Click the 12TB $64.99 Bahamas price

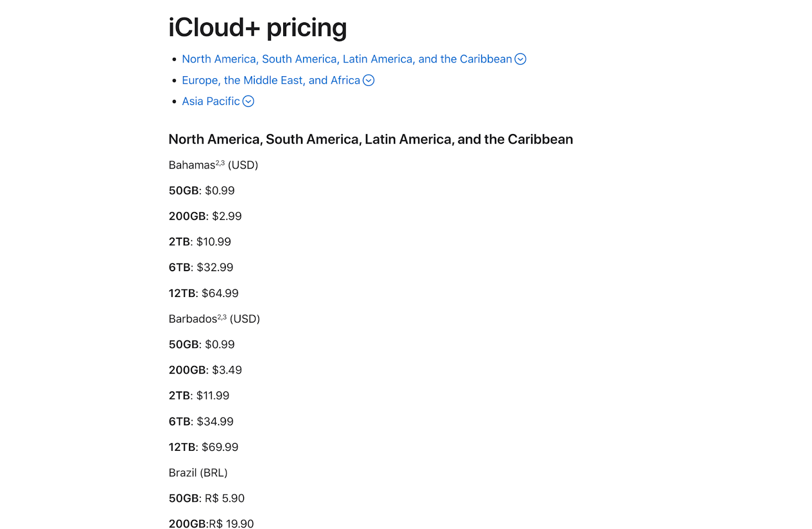tap(203, 293)
